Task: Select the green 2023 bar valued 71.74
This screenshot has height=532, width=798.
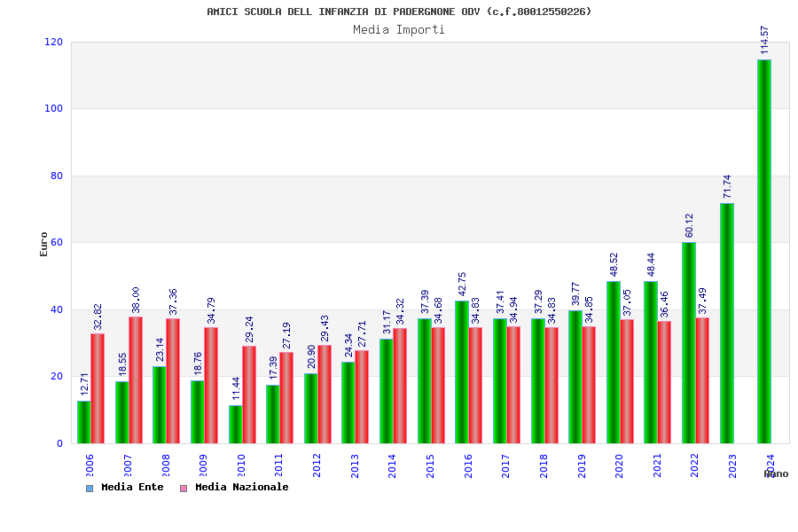Action: pyautogui.click(x=727, y=324)
